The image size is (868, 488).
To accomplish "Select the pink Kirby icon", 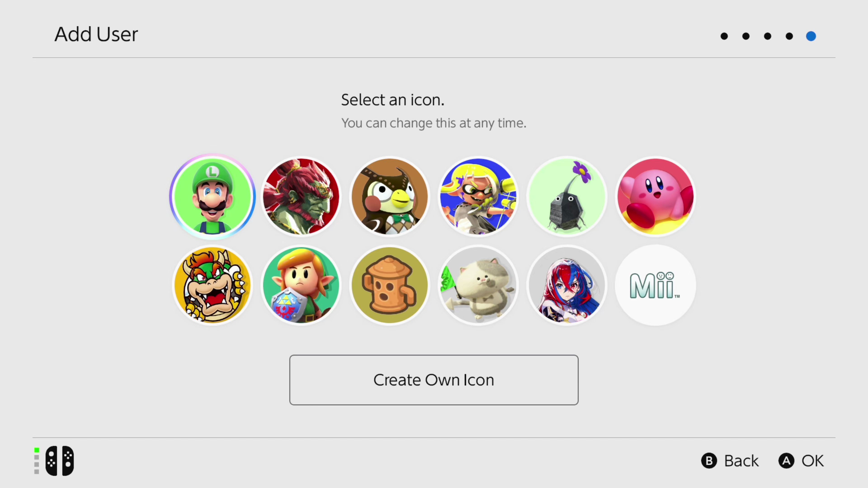I will (x=655, y=196).
